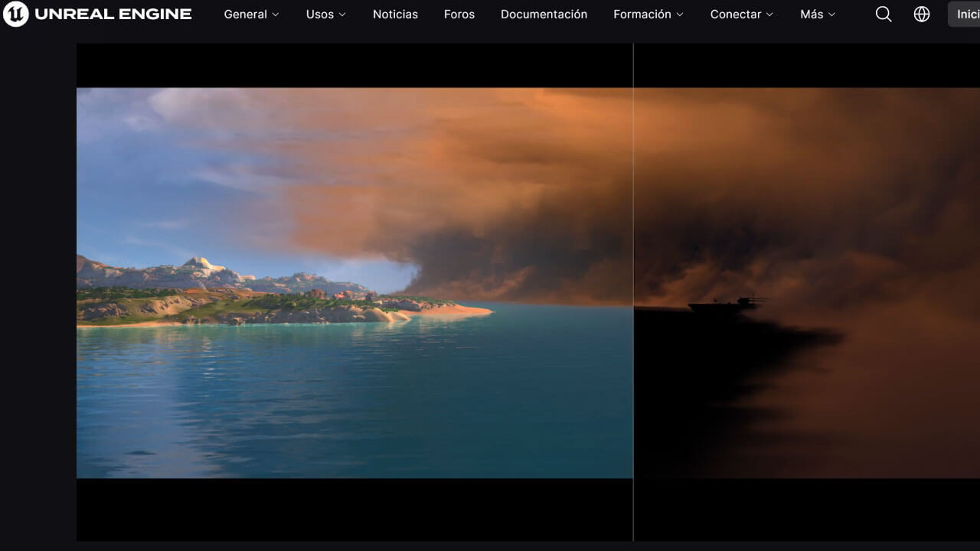Expand the Formación dropdown menu
The height and width of the screenshot is (551, 980).
pos(648,15)
